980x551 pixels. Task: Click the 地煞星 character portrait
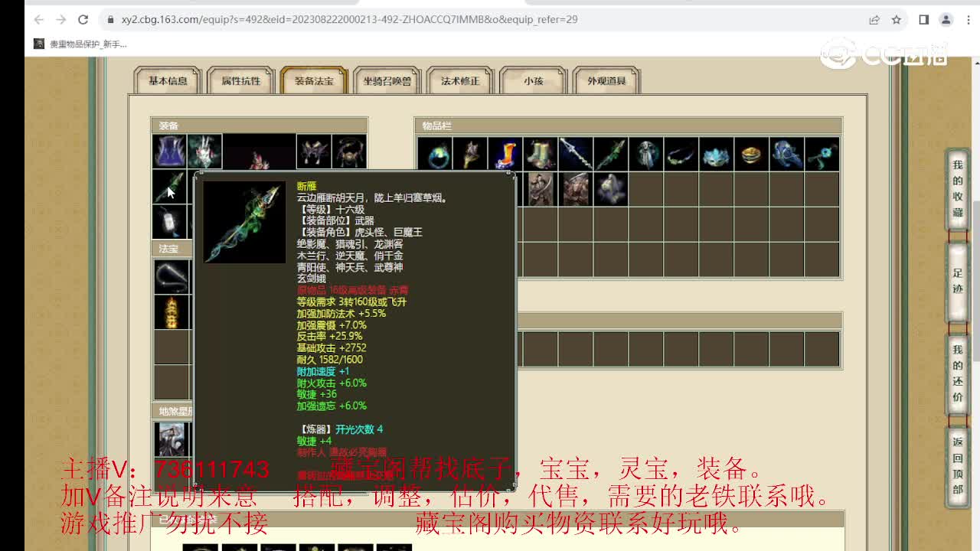pyautogui.click(x=172, y=439)
